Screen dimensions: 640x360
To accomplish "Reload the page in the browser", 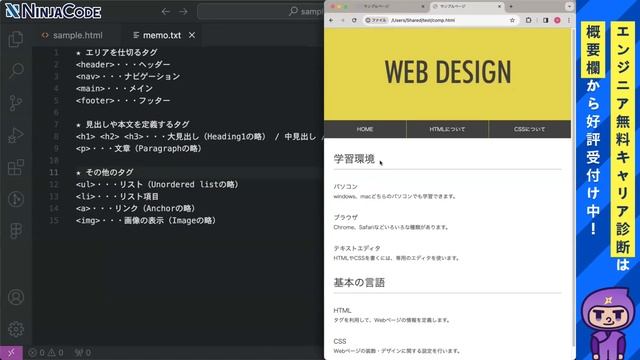I will (x=354, y=20).
